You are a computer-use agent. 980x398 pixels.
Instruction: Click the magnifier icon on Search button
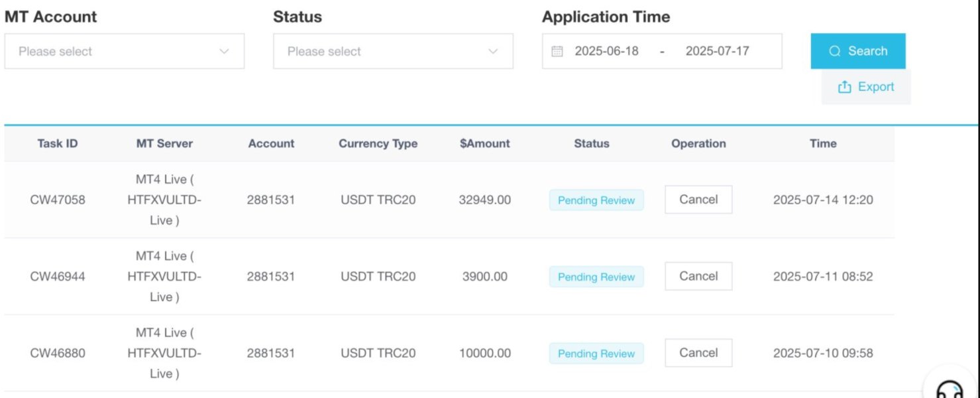(835, 51)
